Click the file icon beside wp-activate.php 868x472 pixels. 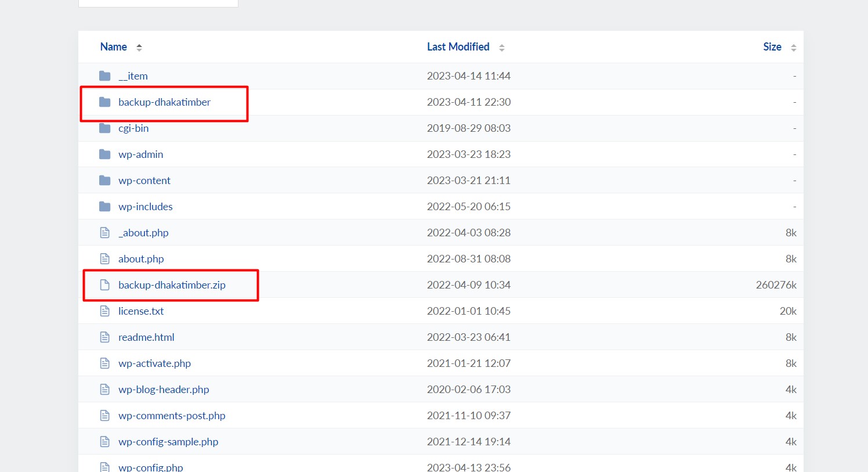[x=104, y=363]
